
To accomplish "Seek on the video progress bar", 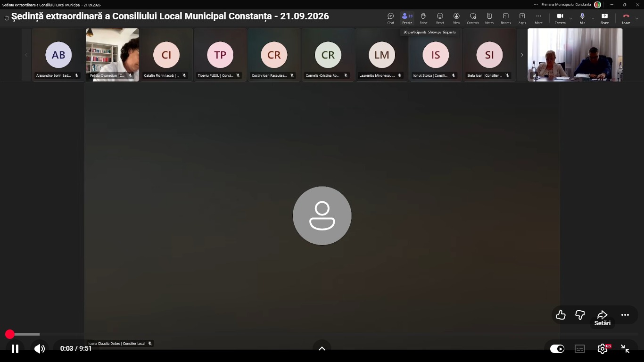I will pos(322,334).
